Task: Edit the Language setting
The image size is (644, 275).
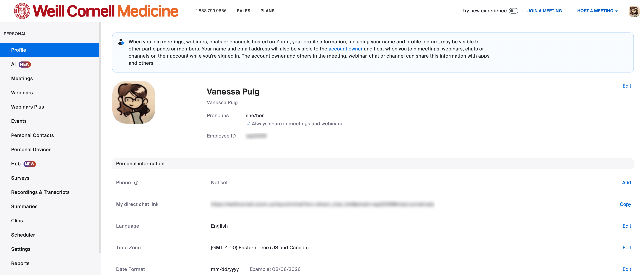Action: pos(627,226)
